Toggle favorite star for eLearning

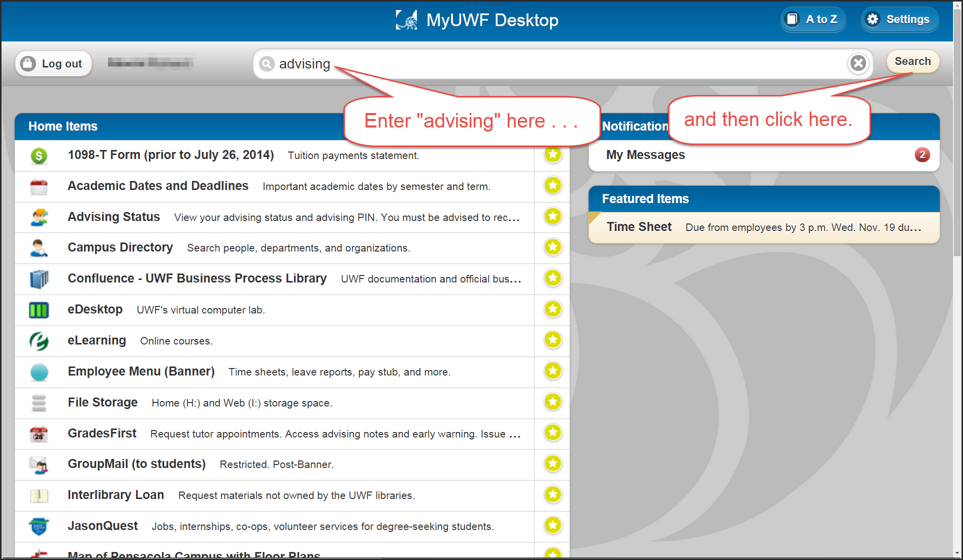tap(553, 340)
